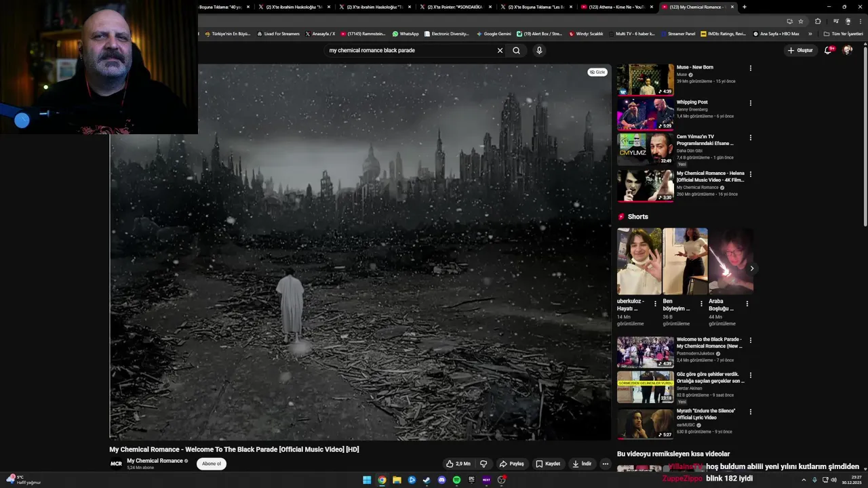Open options for Cem Yılmaz'ın TV video
868x488 pixels.
tap(750, 138)
